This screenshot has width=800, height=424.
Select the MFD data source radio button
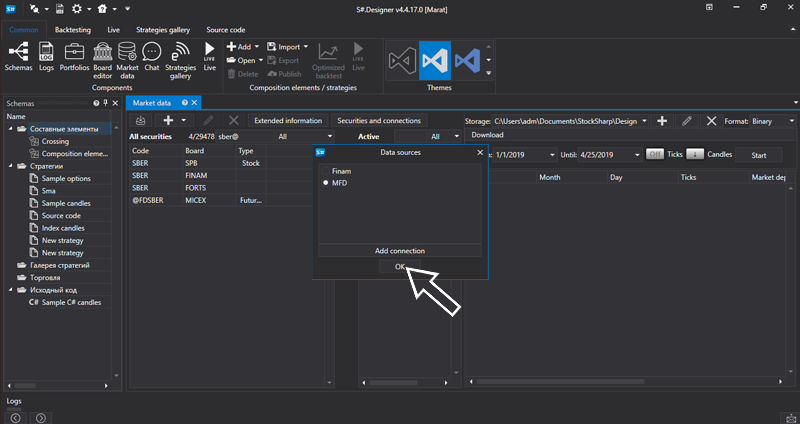326,183
